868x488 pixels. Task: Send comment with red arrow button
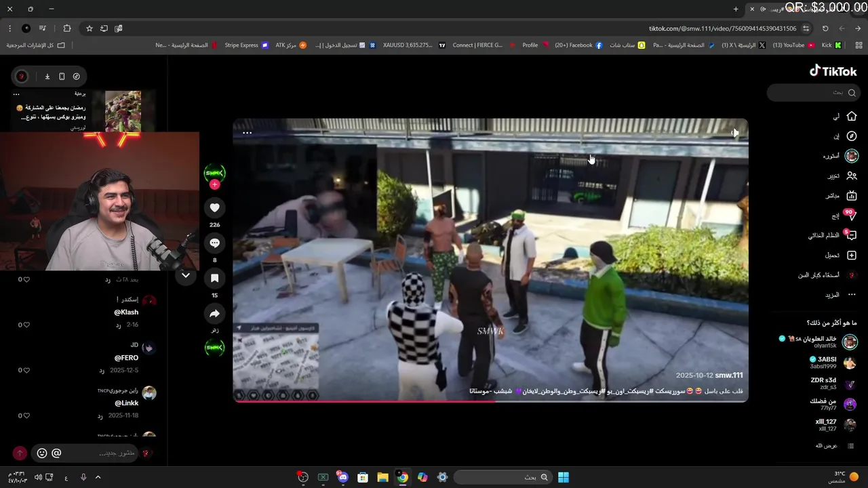[x=20, y=453]
